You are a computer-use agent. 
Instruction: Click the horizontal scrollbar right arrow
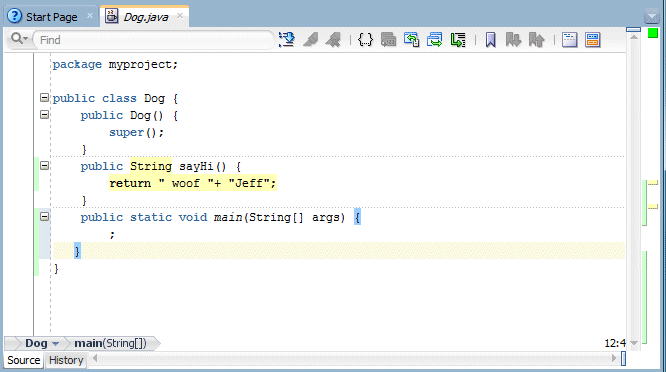coord(614,358)
